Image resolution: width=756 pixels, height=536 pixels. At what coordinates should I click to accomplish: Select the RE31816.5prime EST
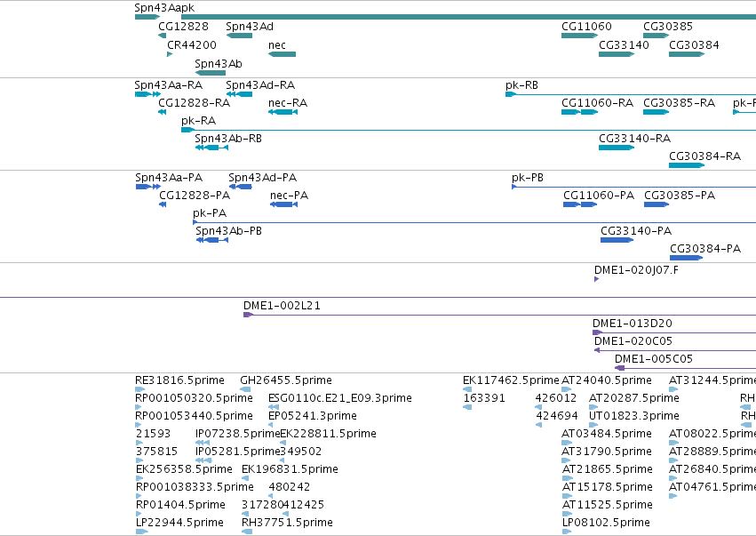(x=139, y=389)
